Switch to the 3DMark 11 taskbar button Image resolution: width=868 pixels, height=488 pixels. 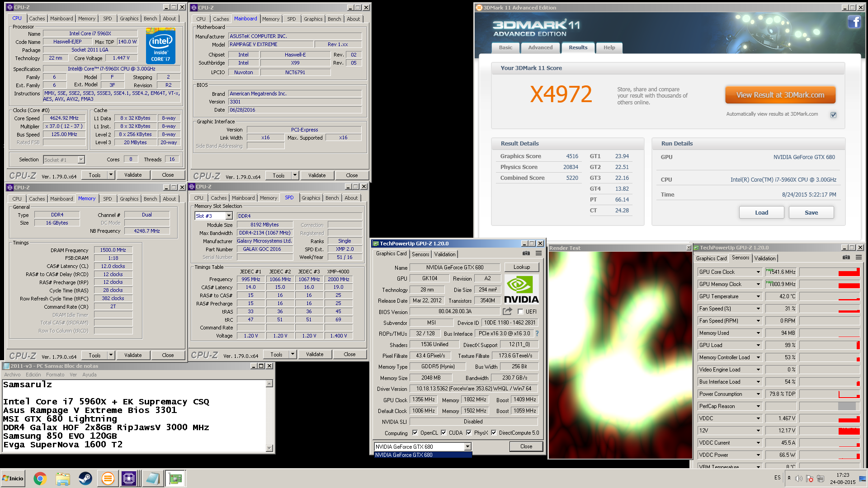click(x=108, y=479)
